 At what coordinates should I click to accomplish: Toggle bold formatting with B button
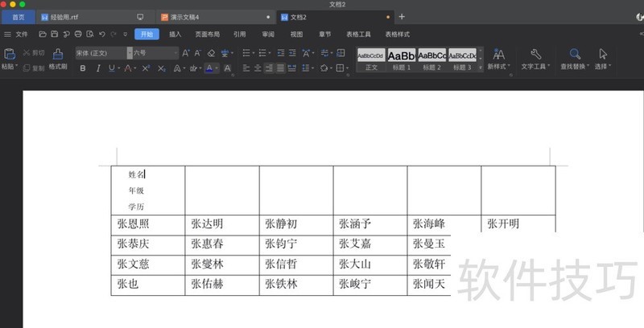pos(82,68)
